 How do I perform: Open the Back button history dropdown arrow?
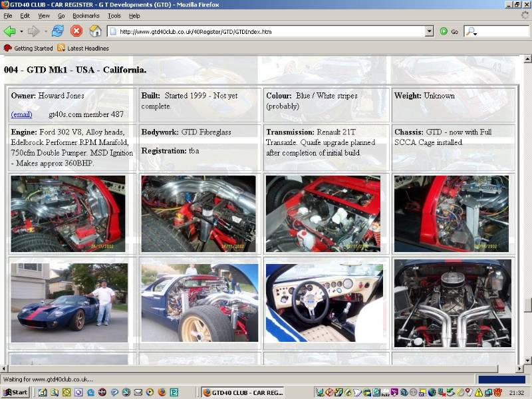[21, 31]
